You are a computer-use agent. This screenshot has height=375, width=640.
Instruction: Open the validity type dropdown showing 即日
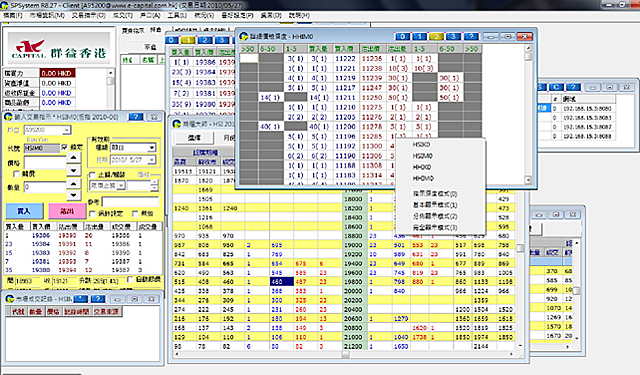(x=151, y=147)
